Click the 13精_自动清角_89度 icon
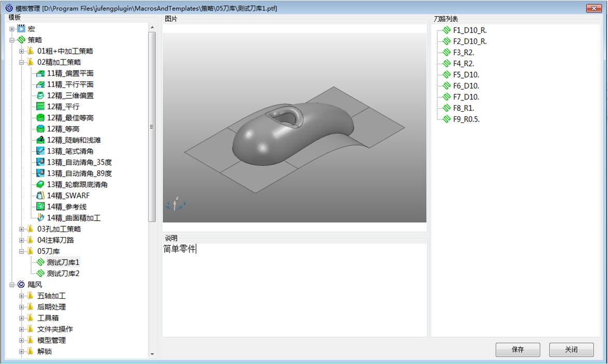Image resolution: width=608 pixels, height=364 pixels. [40, 173]
